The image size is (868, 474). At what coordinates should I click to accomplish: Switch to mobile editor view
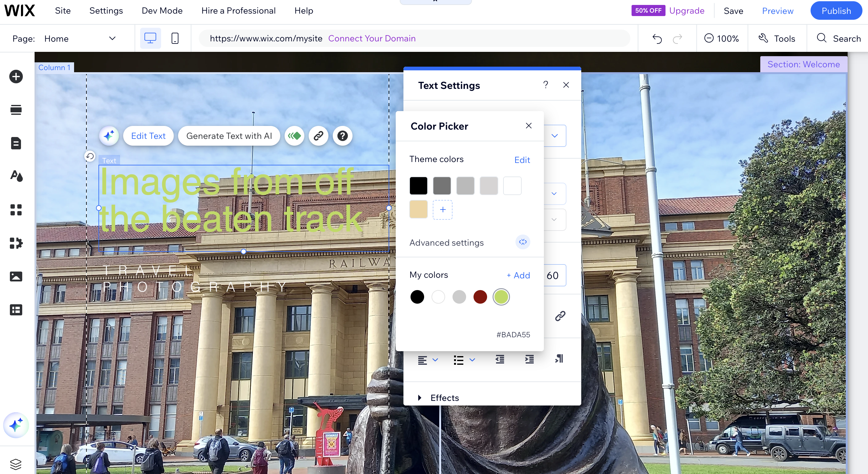175,38
